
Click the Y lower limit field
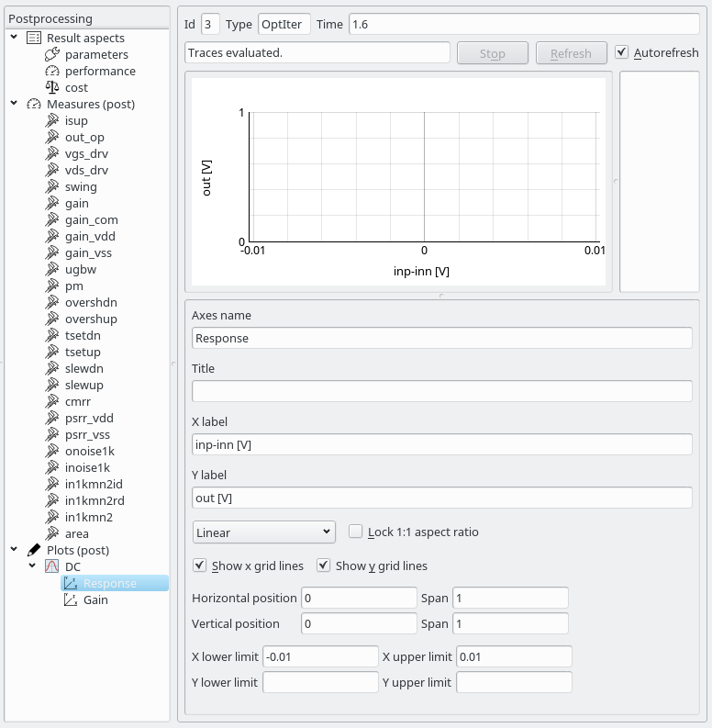(x=320, y=682)
